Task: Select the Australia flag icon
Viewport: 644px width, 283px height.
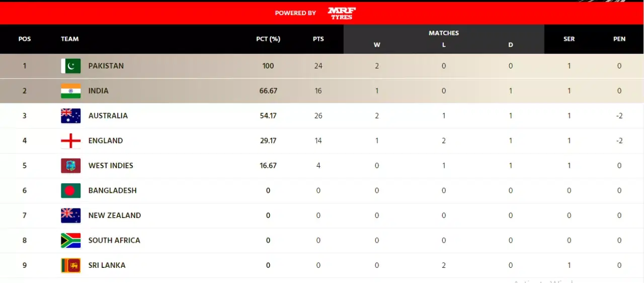Action: (x=71, y=116)
